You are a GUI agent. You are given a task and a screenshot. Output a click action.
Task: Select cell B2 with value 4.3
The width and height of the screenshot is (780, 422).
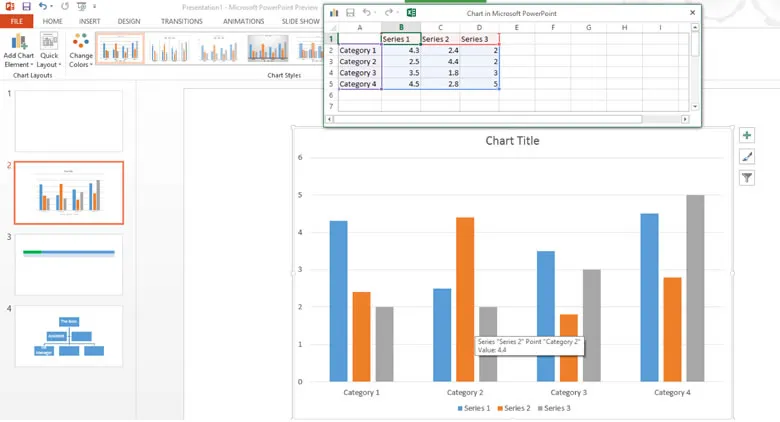click(x=401, y=50)
